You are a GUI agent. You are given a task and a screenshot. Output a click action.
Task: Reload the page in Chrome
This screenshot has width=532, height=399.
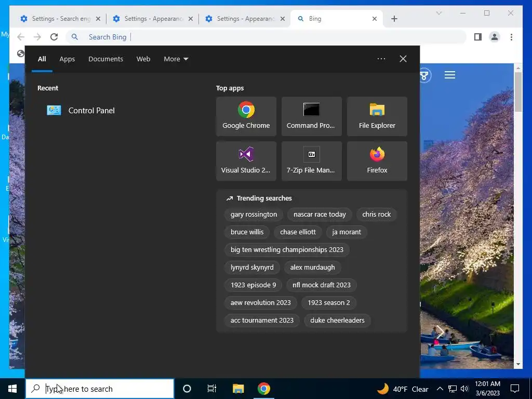54,37
